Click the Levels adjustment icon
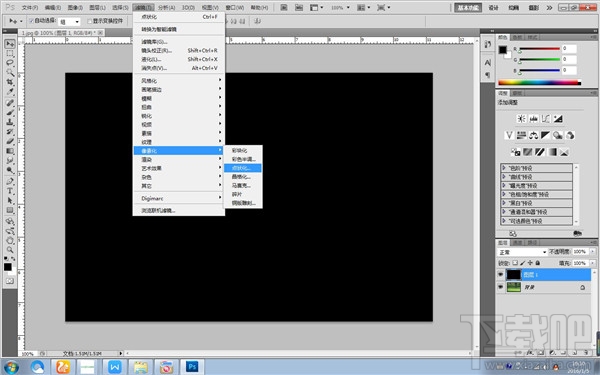Viewport: 600px width, 375px height. tap(533, 119)
